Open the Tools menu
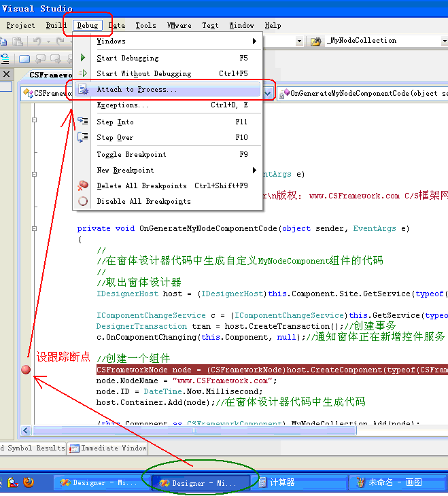This screenshot has height=496, width=448. 145,26
